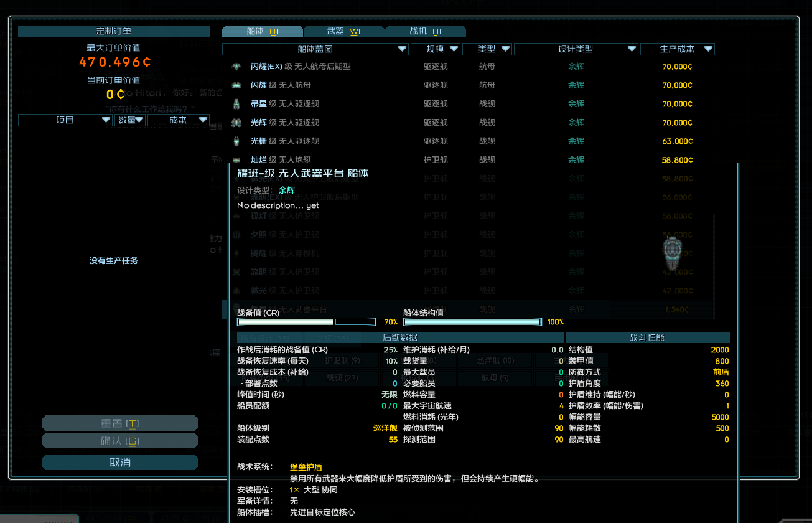The image size is (812, 523).
Task: Click the 闪耀(EX) drone carrier ship icon
Action: (x=236, y=67)
